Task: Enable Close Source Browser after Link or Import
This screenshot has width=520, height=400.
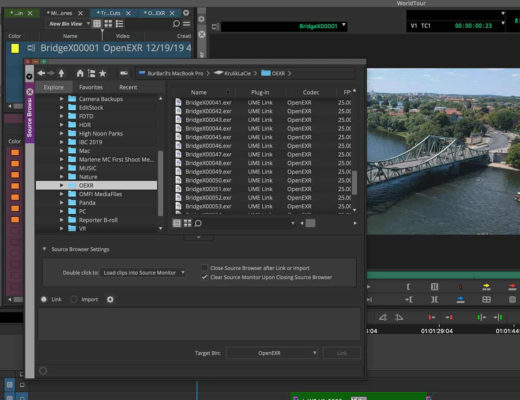Action: pos(205,268)
